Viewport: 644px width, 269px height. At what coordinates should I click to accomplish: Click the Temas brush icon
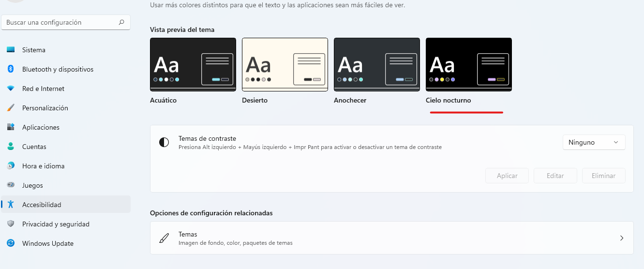(164, 238)
